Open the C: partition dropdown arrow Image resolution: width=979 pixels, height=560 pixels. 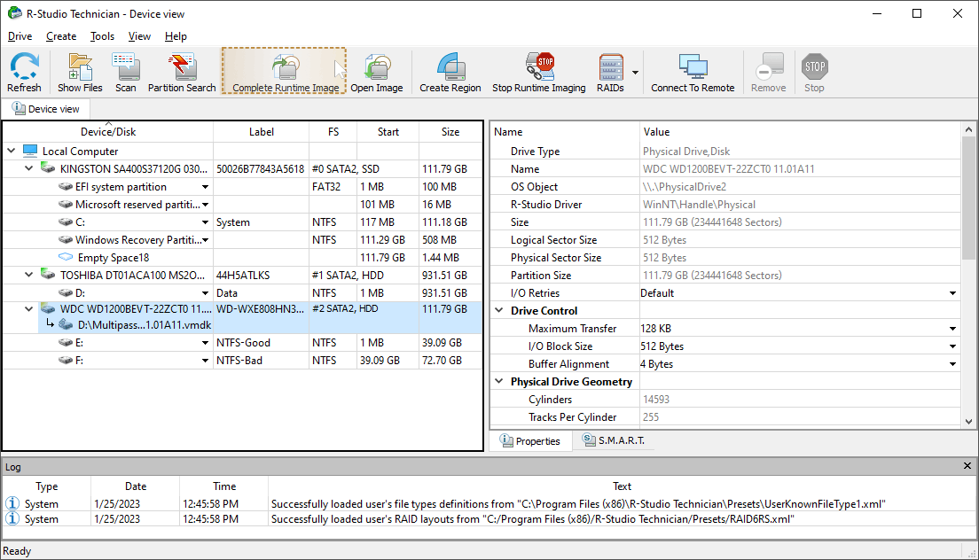click(205, 222)
